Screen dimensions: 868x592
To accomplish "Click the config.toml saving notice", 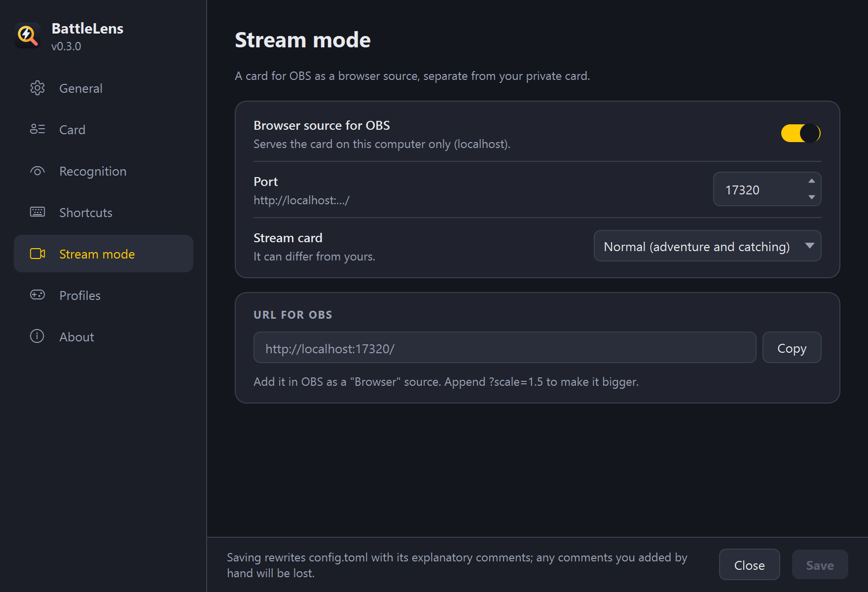I will [457, 565].
